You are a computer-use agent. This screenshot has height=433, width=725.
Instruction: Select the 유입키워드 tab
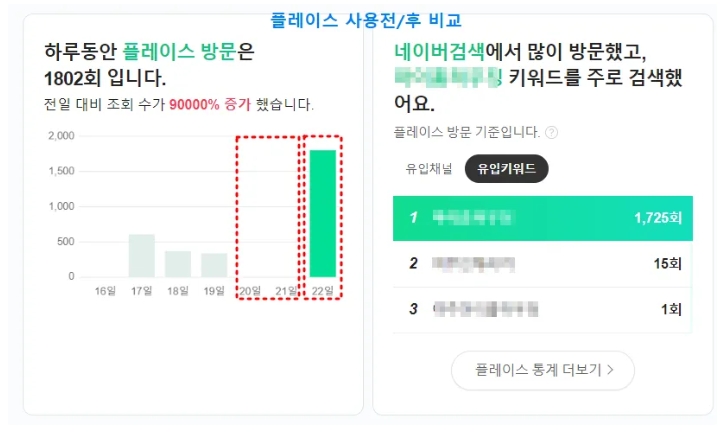pyautogui.click(x=506, y=168)
